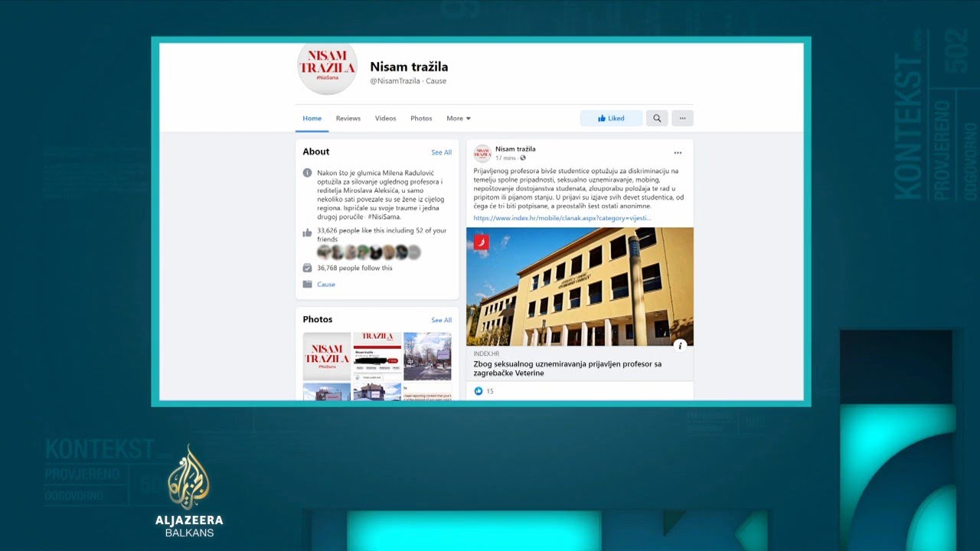Click the post author's small avatar
This screenshot has width=980, height=551.
pos(482,153)
